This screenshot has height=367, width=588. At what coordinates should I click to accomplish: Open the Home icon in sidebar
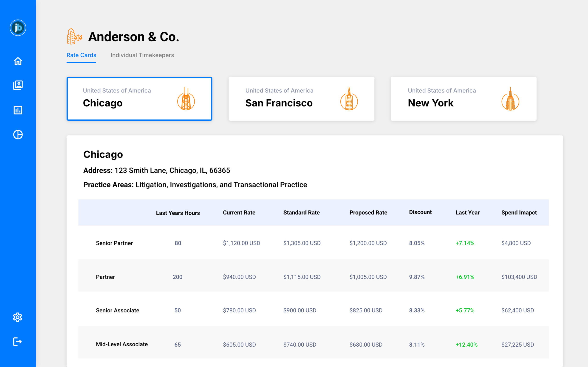click(18, 61)
